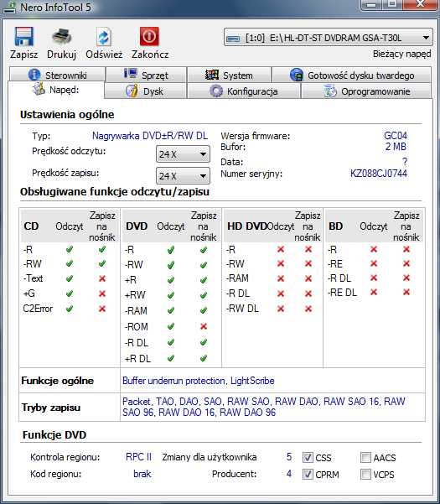Click the Funkcje DVD section heading

(54, 435)
